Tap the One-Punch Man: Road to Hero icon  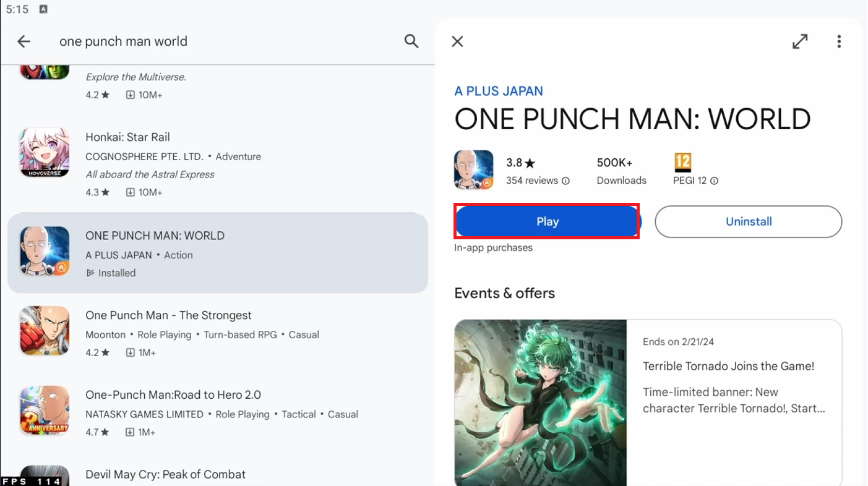pyautogui.click(x=44, y=411)
